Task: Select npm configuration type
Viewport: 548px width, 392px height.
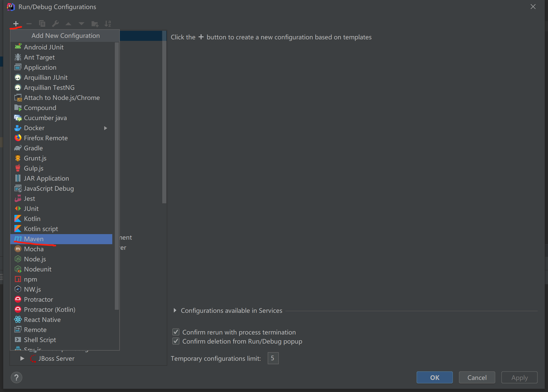Action: [x=61, y=279]
